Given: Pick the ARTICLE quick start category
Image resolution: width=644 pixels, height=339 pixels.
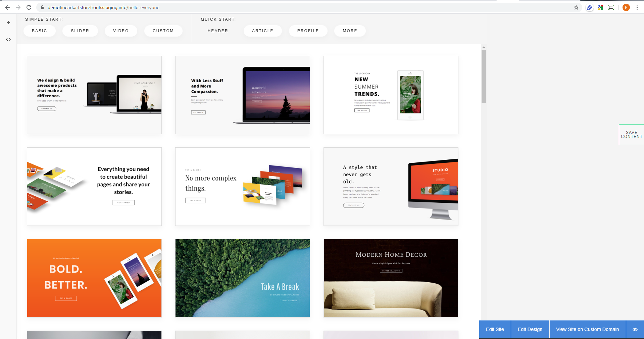Looking at the screenshot, I should [x=262, y=31].
